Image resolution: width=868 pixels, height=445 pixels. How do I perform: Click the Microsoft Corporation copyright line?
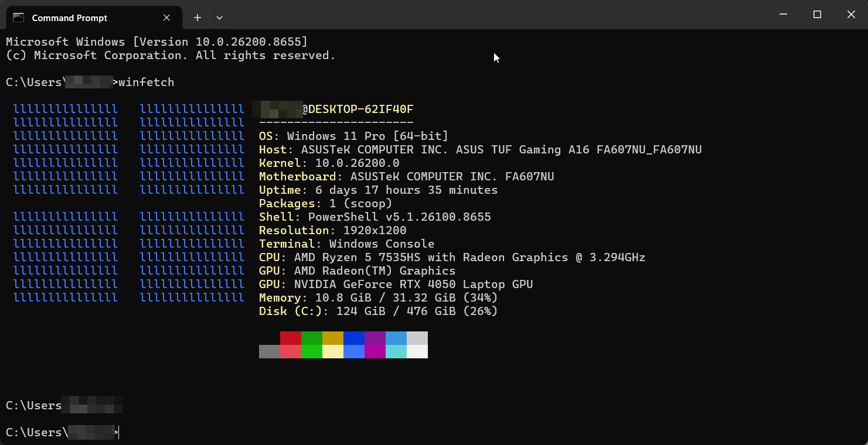171,55
